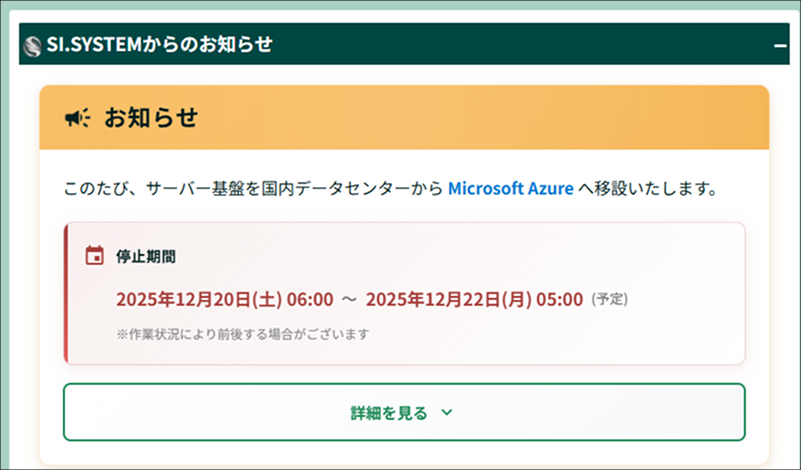The height and width of the screenshot is (470, 801).
Task: Click the start date 2025年12月20日(土) 06:00
Action: click(x=224, y=299)
